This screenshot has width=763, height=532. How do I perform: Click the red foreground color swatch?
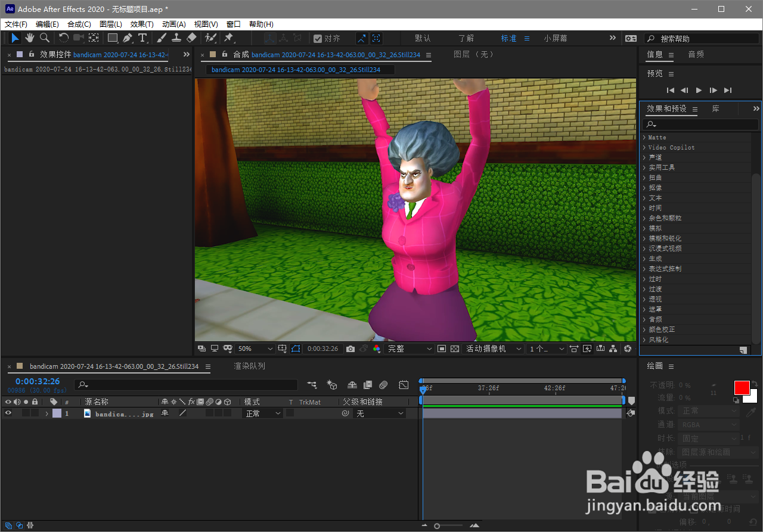click(742, 388)
